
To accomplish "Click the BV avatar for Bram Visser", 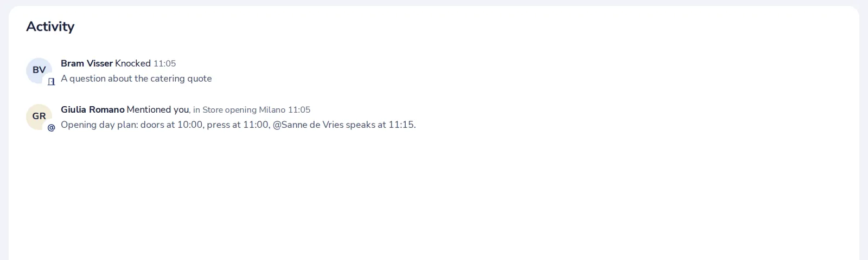I will [x=39, y=70].
